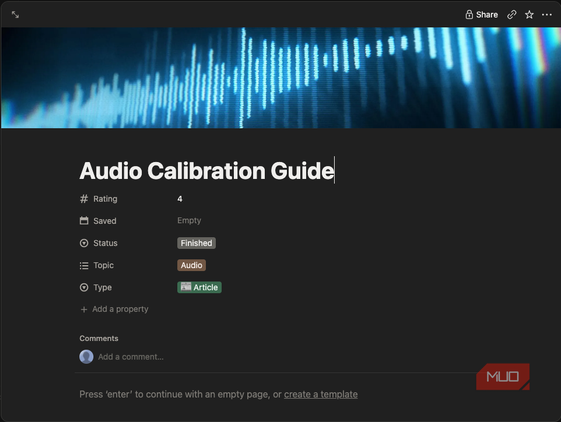Open the Rating property label
The height and width of the screenshot is (422, 561).
click(105, 199)
